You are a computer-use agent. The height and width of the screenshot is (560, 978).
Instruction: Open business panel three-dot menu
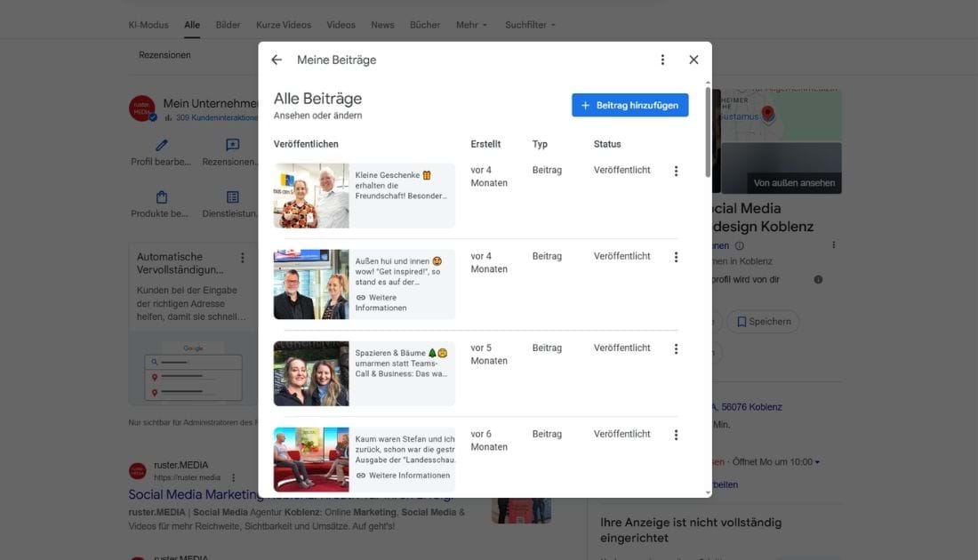coord(833,245)
